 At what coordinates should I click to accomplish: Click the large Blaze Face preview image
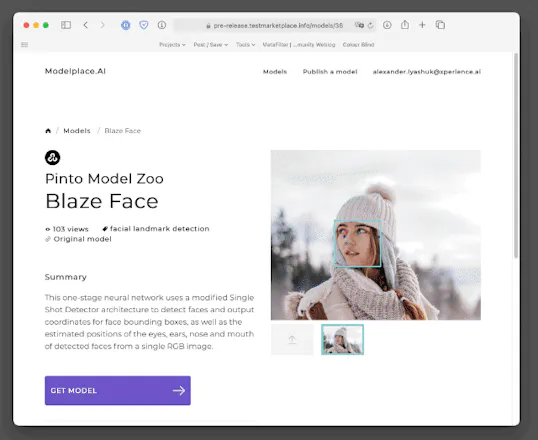click(376, 235)
